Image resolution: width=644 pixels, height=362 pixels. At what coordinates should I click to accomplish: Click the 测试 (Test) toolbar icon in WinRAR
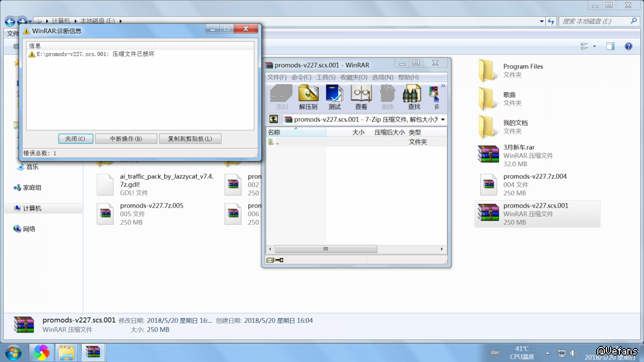tap(334, 98)
